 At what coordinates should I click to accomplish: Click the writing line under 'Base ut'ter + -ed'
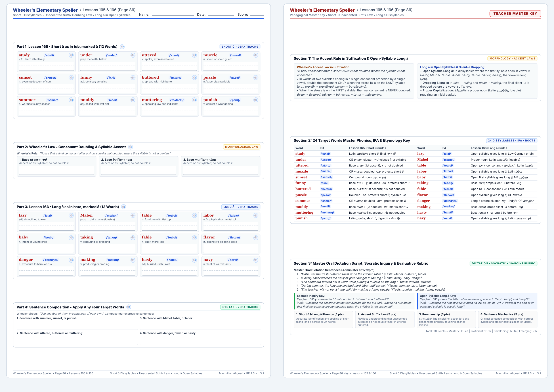click(57, 171)
